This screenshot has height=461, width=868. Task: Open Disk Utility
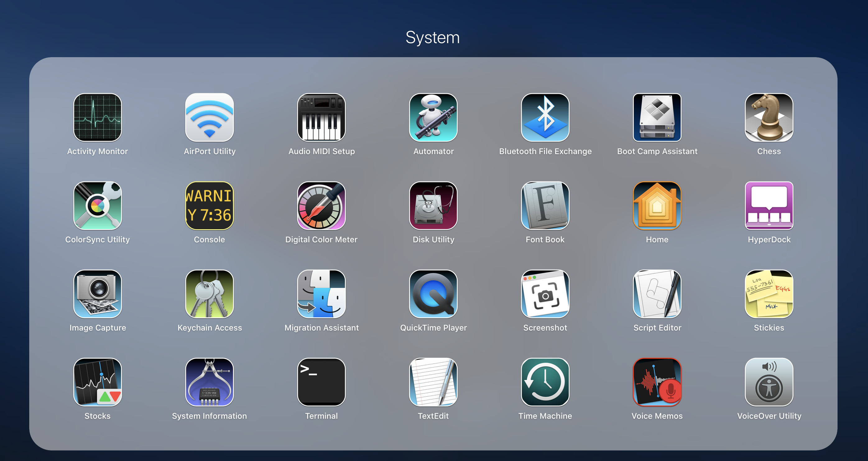[433, 206]
